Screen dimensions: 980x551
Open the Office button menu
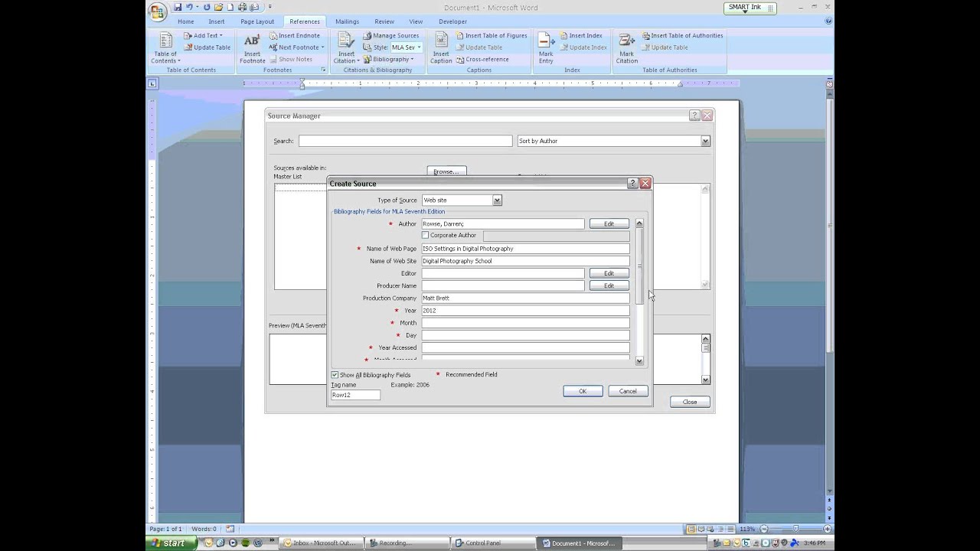point(158,11)
